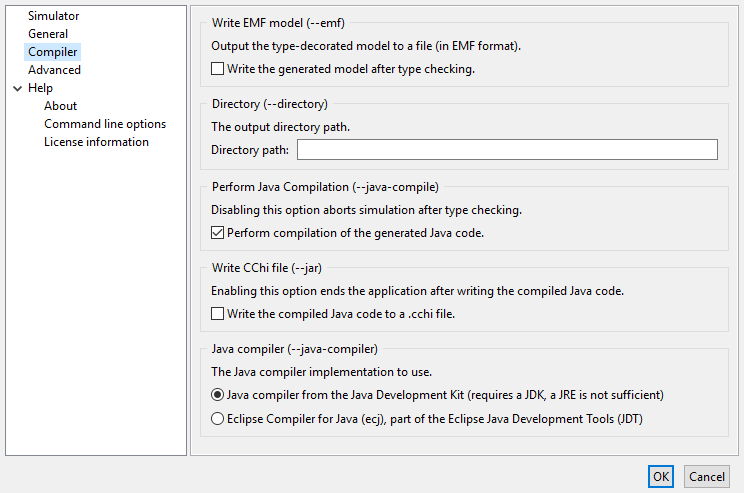Select the Help tree node
Image resolution: width=744 pixels, height=493 pixels.
[x=40, y=88]
